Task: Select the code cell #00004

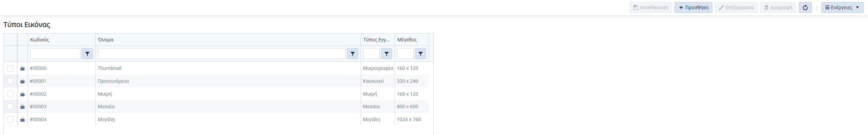Action: 61,119
